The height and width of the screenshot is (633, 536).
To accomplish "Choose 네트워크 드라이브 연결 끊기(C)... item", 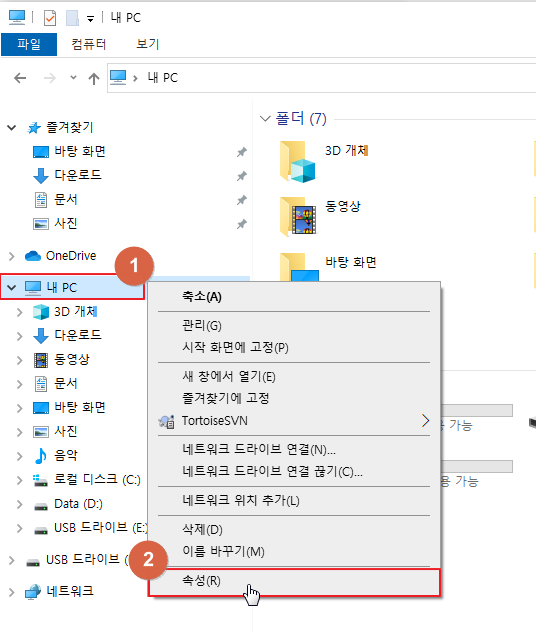I will point(294,471).
